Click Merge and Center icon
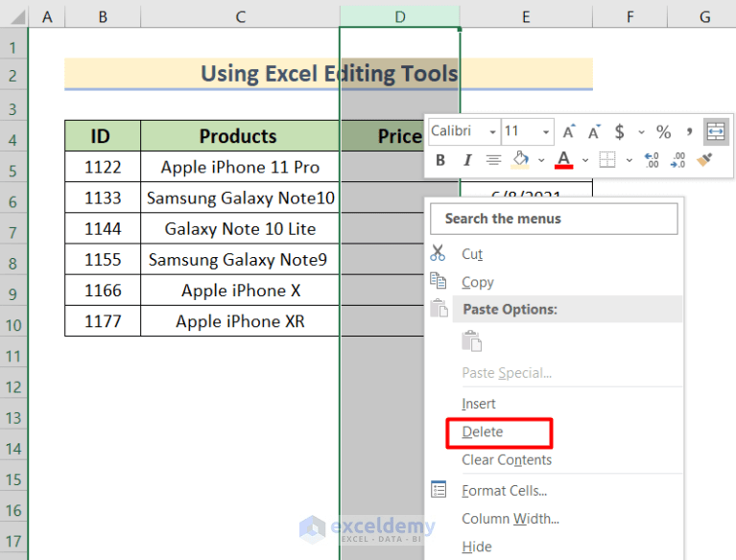The height and width of the screenshot is (560, 736). click(x=715, y=131)
